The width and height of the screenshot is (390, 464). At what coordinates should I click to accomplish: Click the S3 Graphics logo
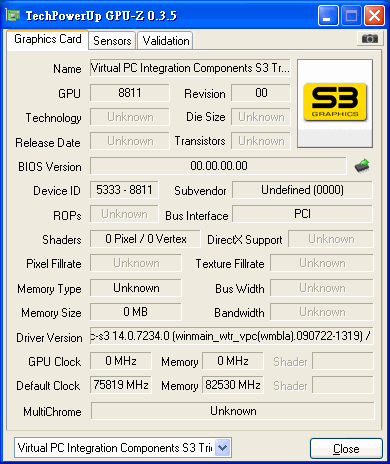(x=335, y=103)
